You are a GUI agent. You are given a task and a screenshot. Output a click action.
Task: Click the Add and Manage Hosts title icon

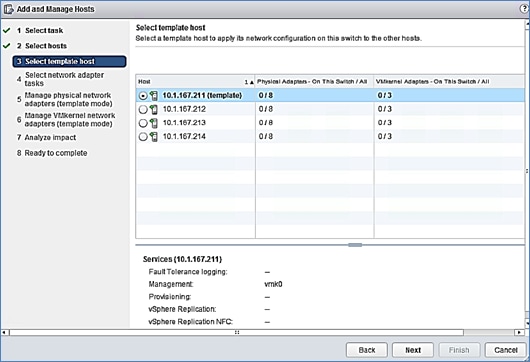8,9
